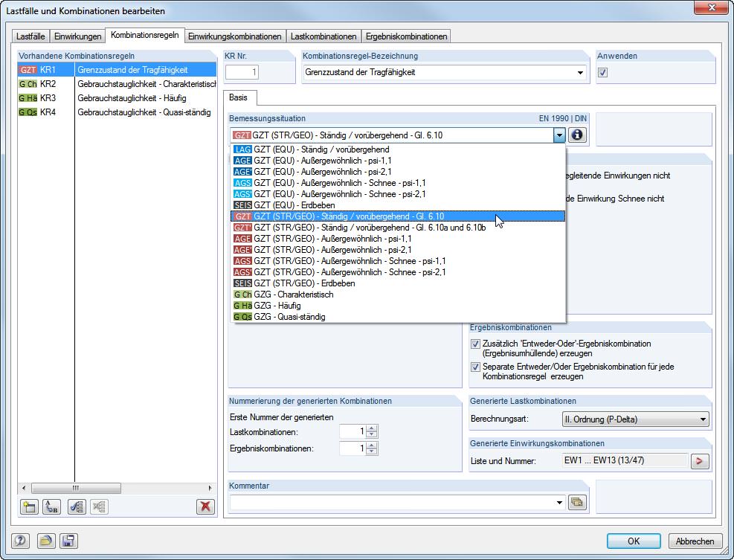Select GZG - Charakteristisch option
Viewport: 734px width, 560px height.
point(398,295)
